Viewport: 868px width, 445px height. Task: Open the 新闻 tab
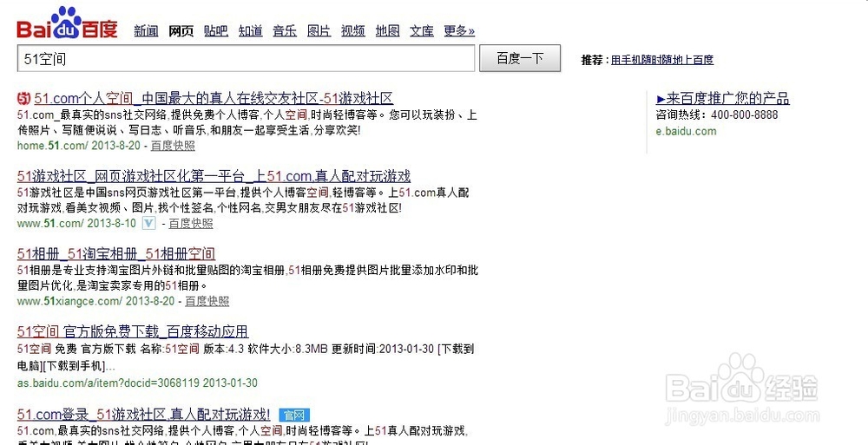pyautogui.click(x=146, y=31)
